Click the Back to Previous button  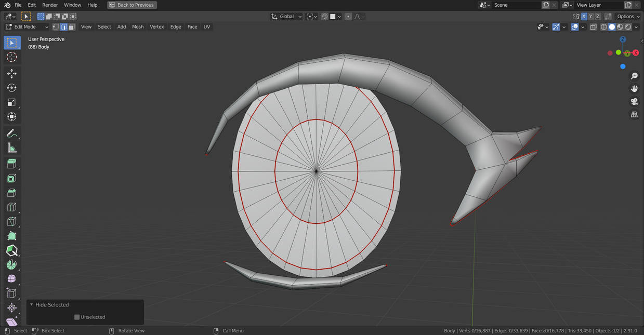pyautogui.click(x=132, y=5)
